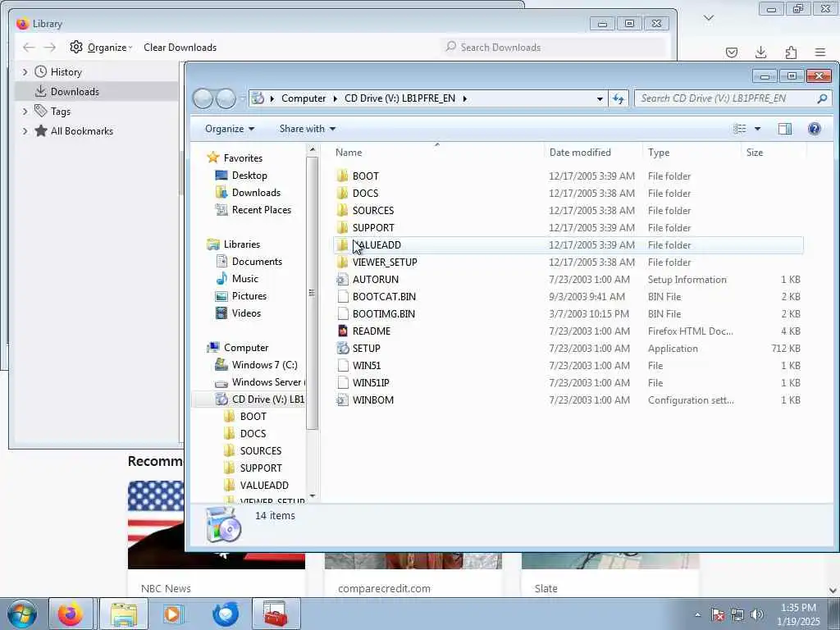The width and height of the screenshot is (840, 630).
Task: Click the Search Downloads field
Action: coord(554,47)
